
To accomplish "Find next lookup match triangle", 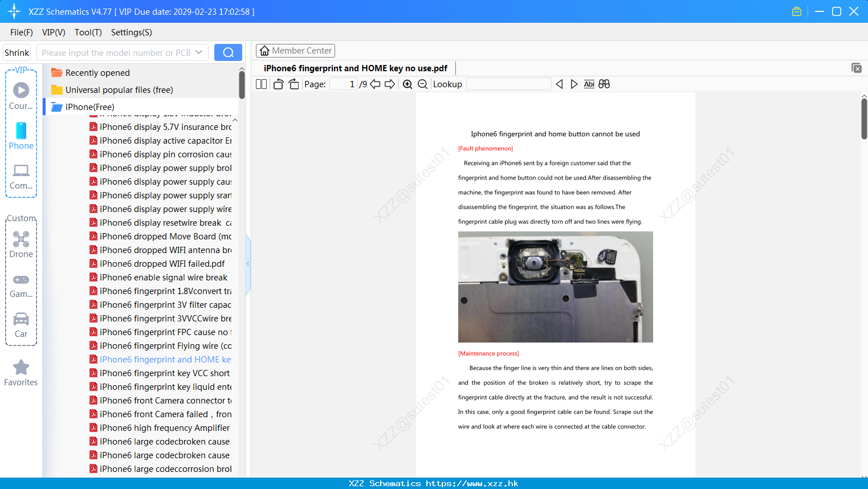I will pos(574,84).
